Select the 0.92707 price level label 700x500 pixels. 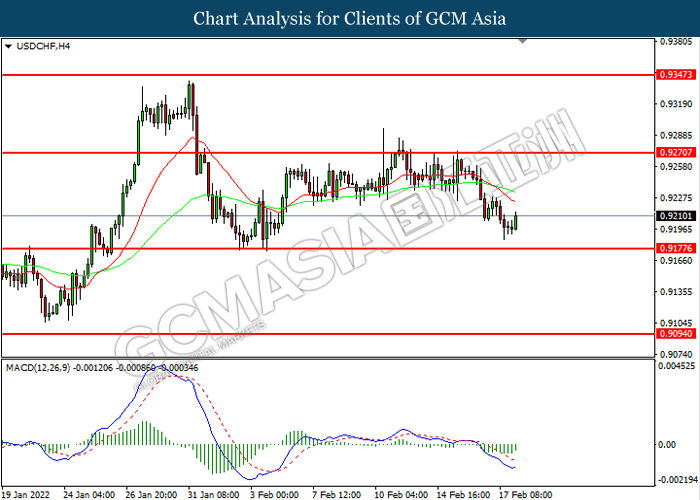(x=676, y=152)
